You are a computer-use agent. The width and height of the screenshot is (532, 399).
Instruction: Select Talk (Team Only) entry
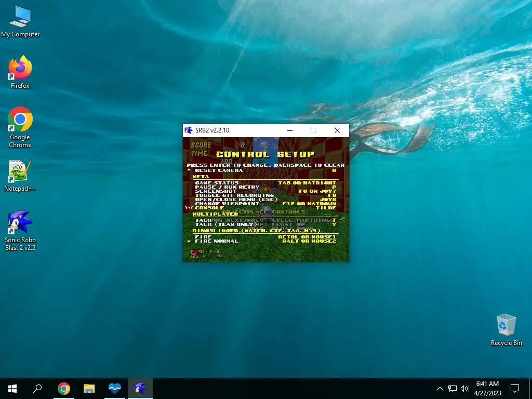(x=226, y=224)
